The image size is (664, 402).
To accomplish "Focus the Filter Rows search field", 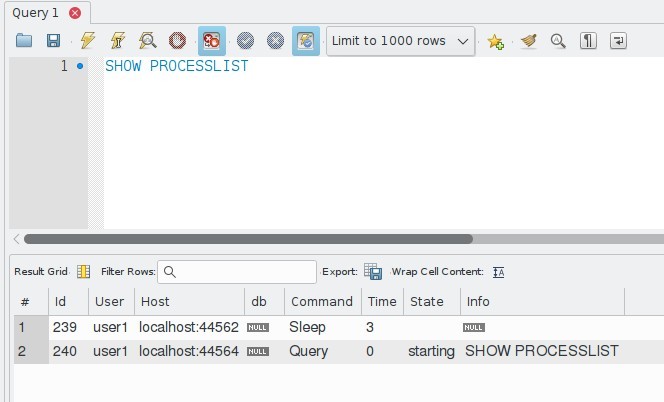I will pos(237,272).
